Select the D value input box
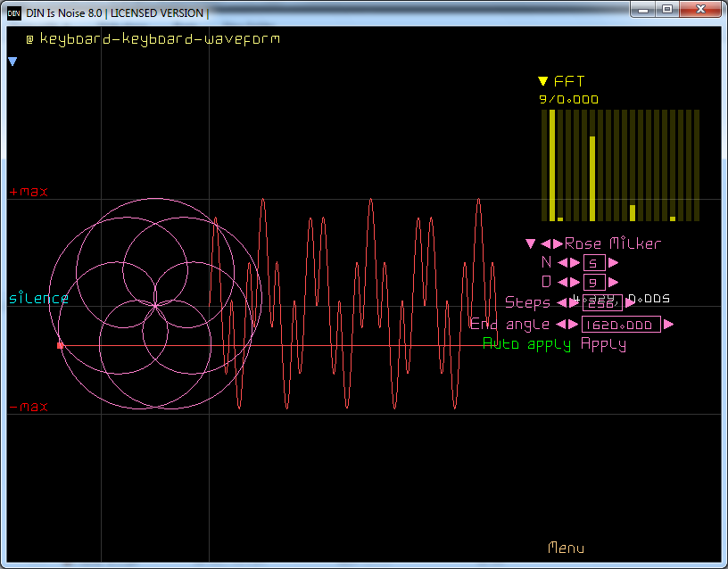 [594, 283]
